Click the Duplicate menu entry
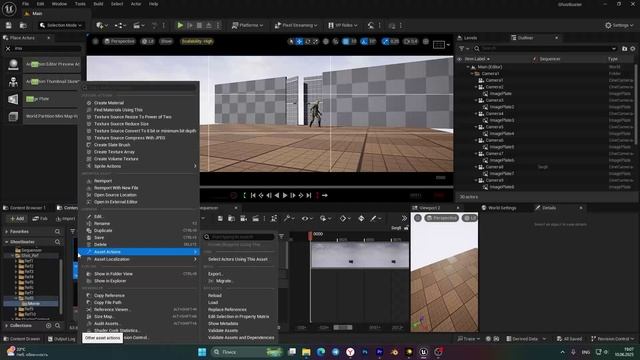 (x=103, y=231)
